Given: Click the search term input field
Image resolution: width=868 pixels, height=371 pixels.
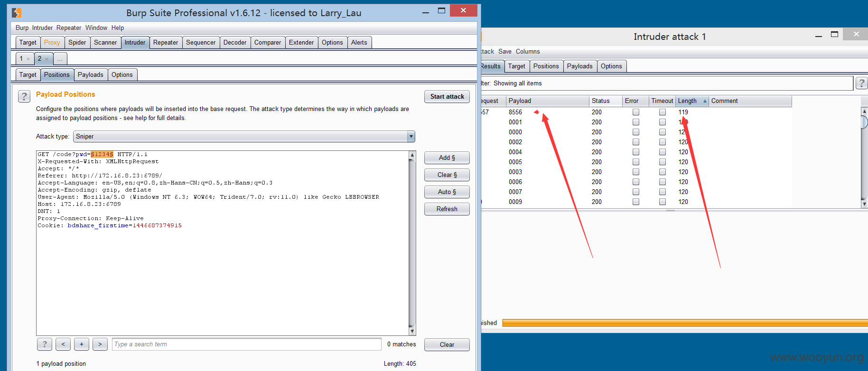Looking at the screenshot, I should (247, 344).
